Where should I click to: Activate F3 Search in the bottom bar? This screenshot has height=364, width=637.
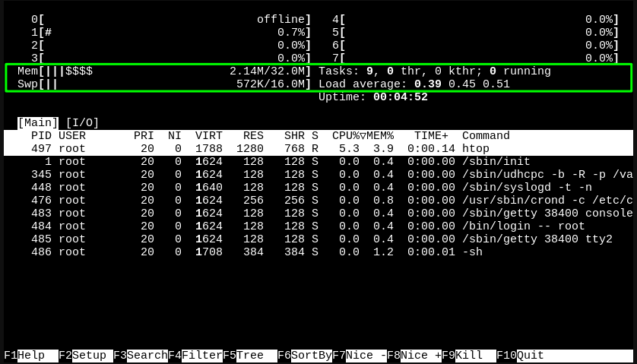(x=140, y=356)
